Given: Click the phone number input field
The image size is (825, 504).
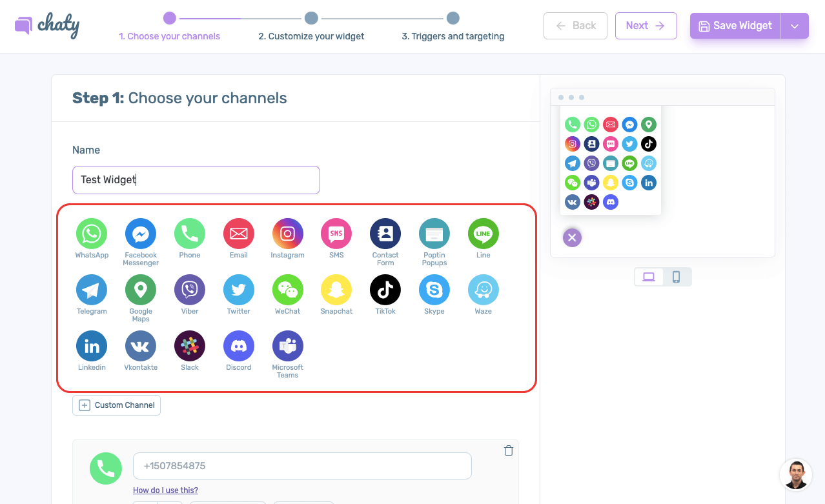Looking at the screenshot, I should [x=302, y=466].
